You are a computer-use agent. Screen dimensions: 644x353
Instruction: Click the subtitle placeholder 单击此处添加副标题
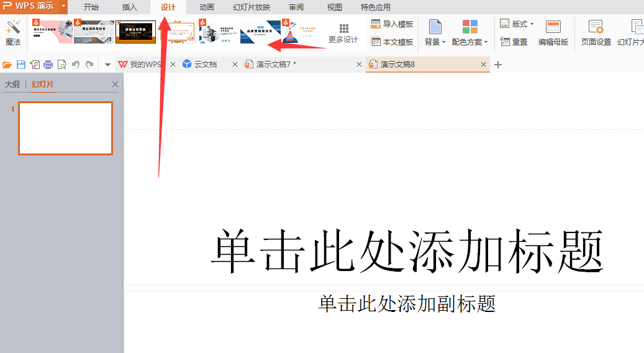tap(407, 304)
